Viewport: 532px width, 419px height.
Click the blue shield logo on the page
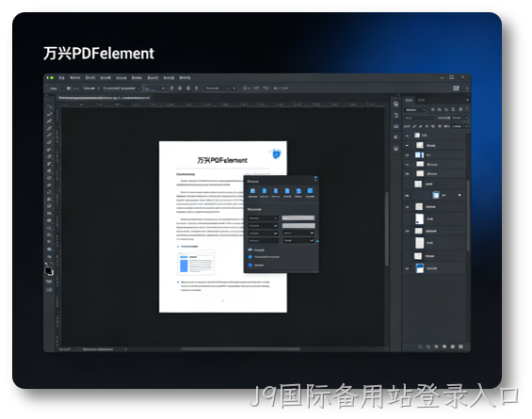point(276,154)
